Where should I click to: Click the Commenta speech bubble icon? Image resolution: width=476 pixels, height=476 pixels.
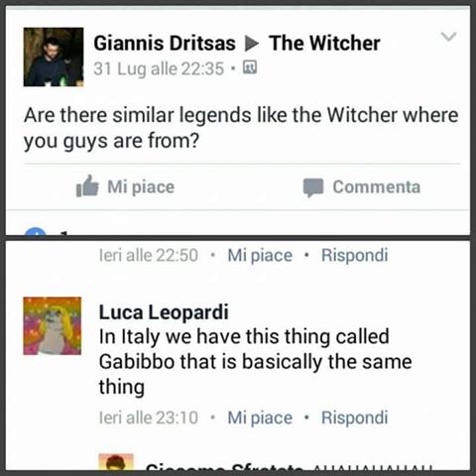(x=313, y=187)
